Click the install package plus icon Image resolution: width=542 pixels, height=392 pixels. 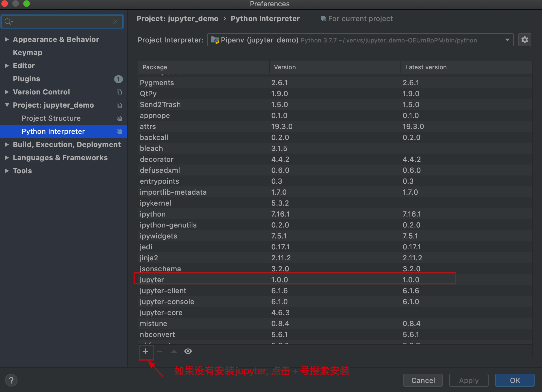[145, 351]
